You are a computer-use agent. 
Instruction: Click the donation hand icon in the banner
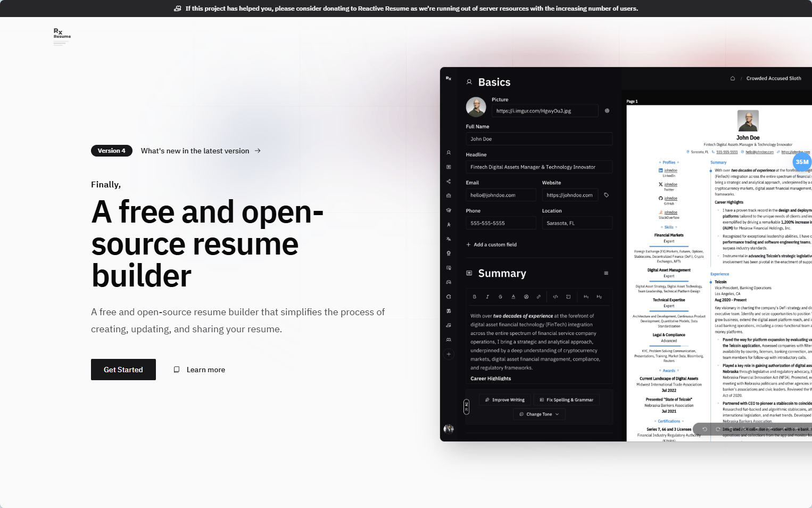click(178, 9)
